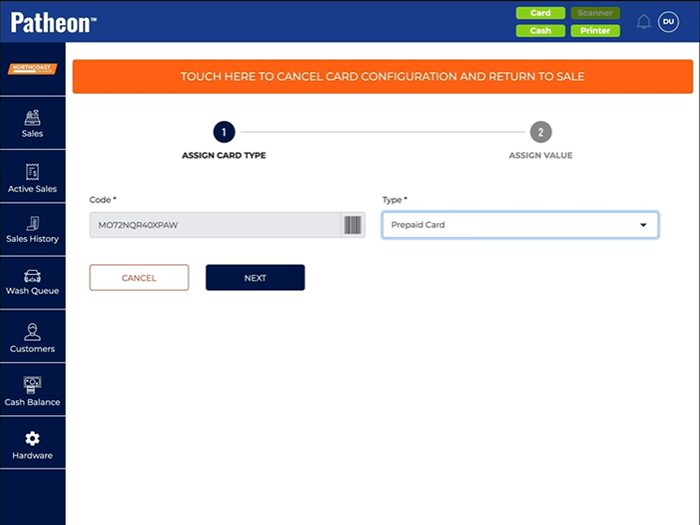The width and height of the screenshot is (700, 525).
Task: Touch orange banner to cancel card configuration
Action: click(382, 76)
